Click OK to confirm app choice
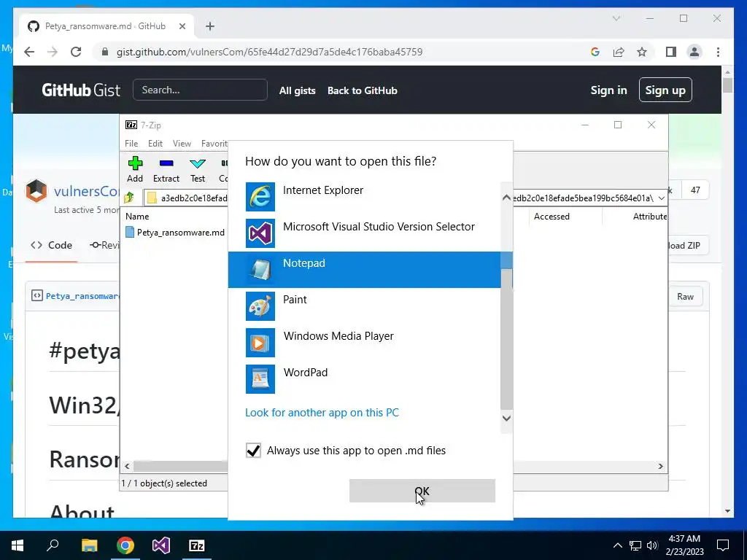747x560 pixels. (422, 491)
